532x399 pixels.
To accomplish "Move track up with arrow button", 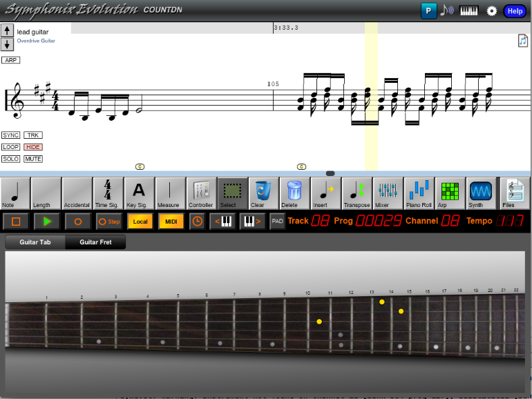I will pos(7,30).
